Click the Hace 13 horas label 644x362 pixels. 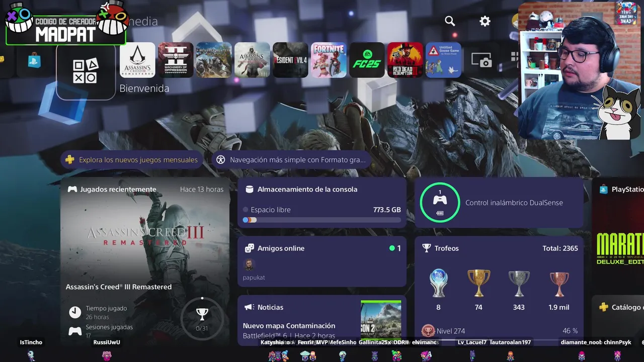202,189
